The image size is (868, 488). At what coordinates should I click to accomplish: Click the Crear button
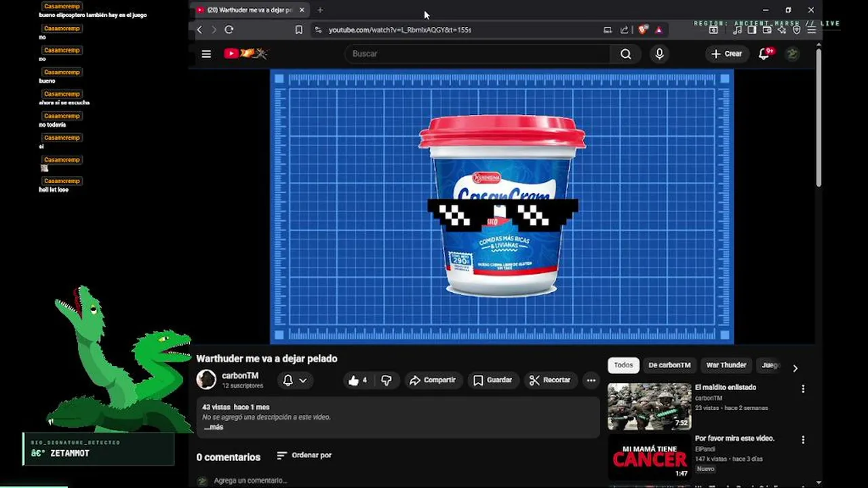click(x=727, y=54)
